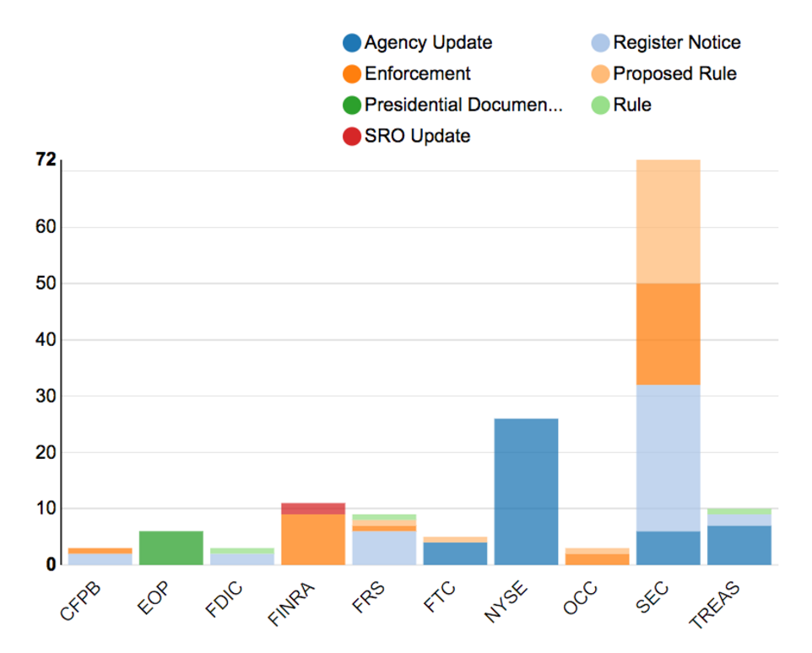Select the dark blue Agency Update segment of FTC
Screen dimensions: 812x653
[x=455, y=553]
